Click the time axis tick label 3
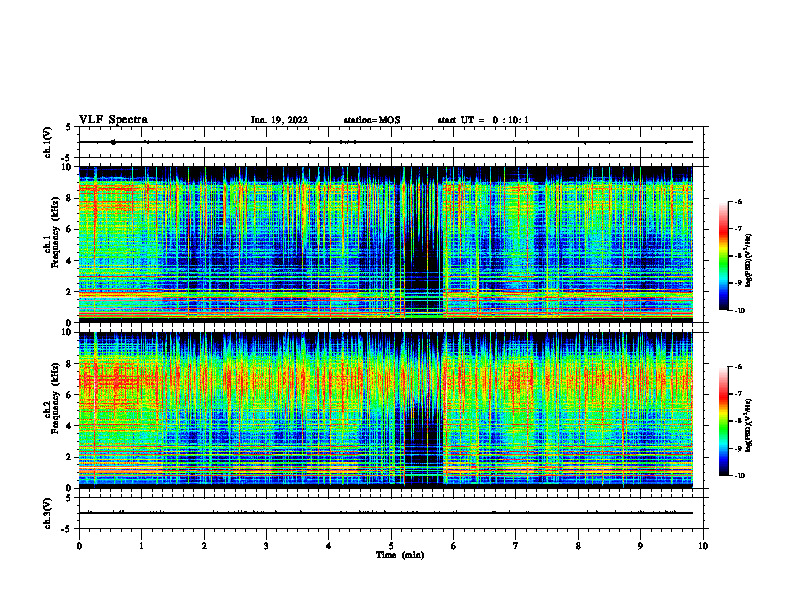The image size is (792, 612). [x=266, y=546]
